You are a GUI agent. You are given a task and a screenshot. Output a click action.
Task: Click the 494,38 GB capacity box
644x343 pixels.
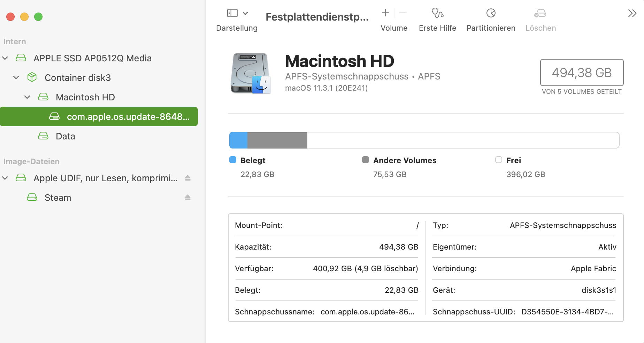click(582, 73)
